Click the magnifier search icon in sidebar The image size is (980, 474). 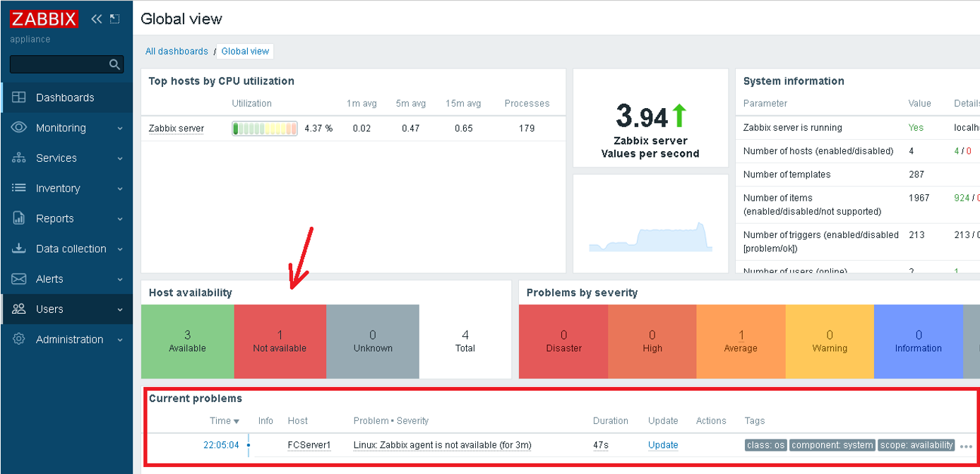click(x=114, y=64)
